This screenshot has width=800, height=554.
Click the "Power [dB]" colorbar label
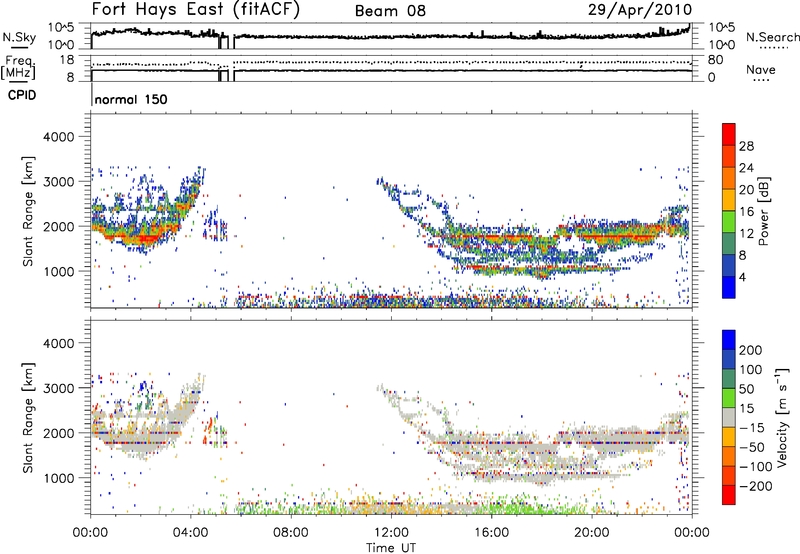pyautogui.click(x=764, y=211)
